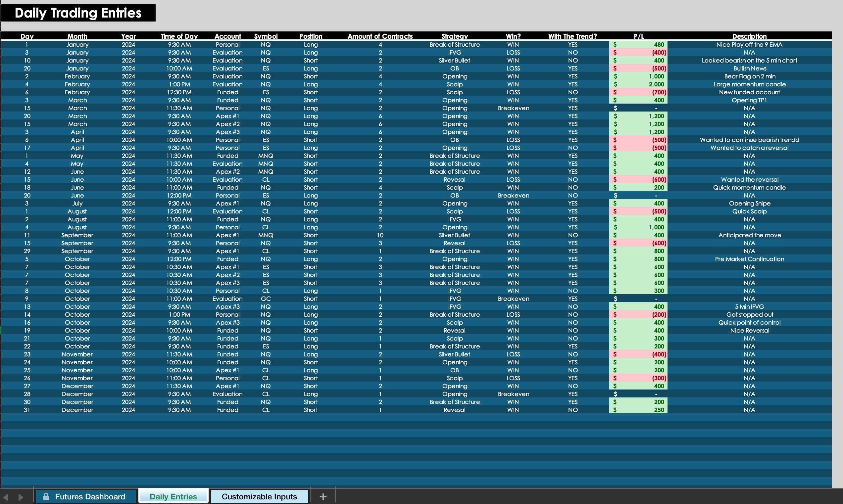Select the Day column header cell
This screenshot has width=843, height=504.
coord(27,36)
